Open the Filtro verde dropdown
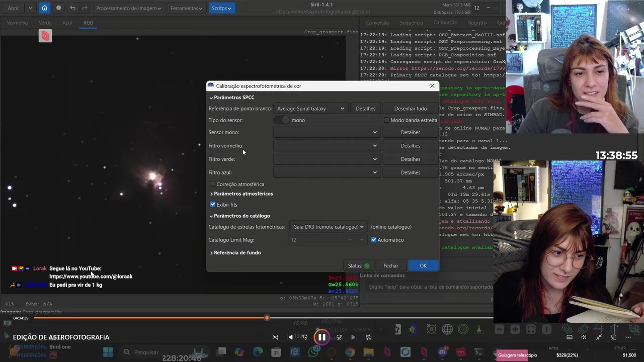The height and width of the screenshot is (362, 644). coord(326,159)
